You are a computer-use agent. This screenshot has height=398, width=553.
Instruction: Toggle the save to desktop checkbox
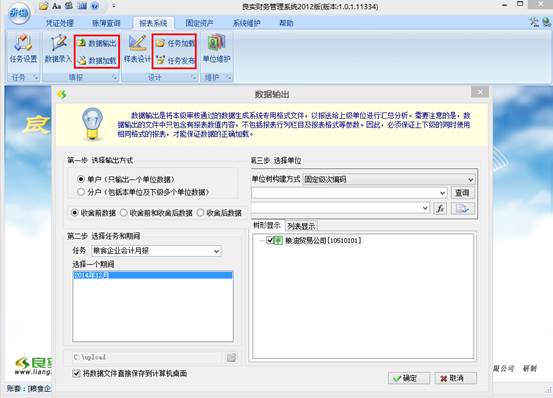point(76,373)
